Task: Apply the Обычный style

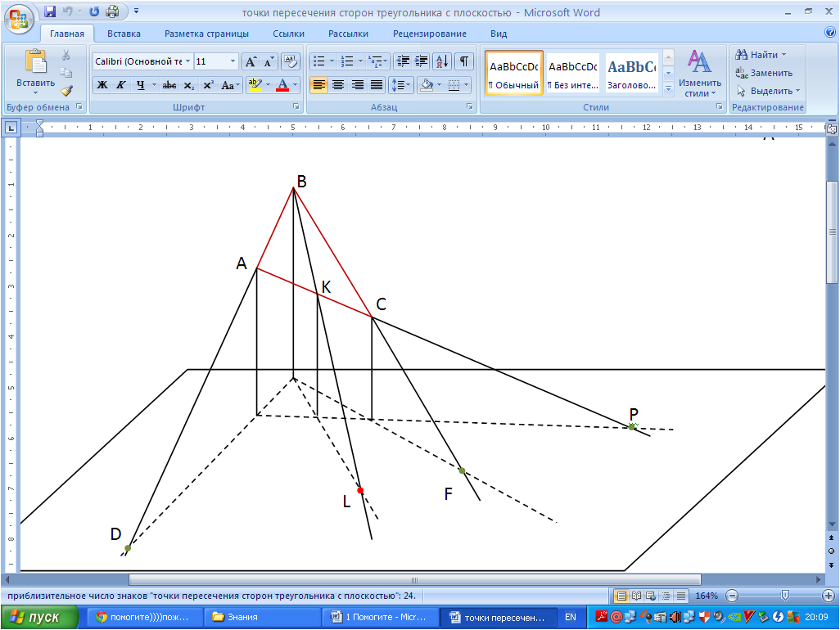Action: (x=514, y=74)
